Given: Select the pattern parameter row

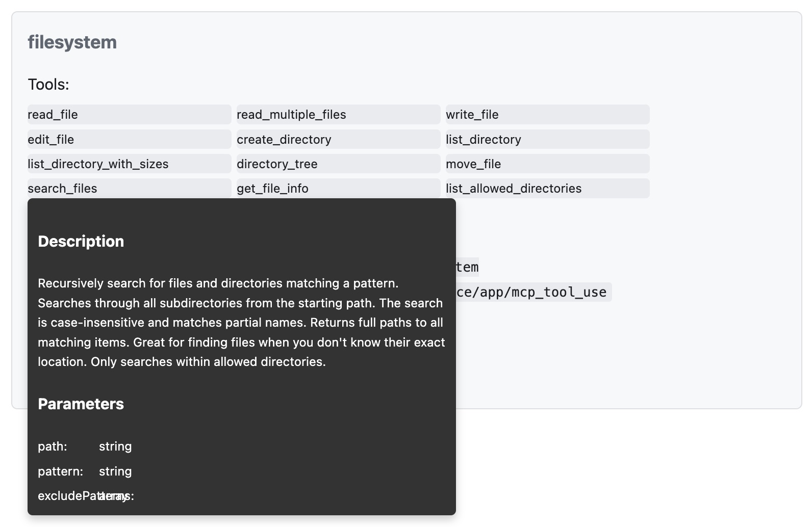Looking at the screenshot, I should coord(85,471).
